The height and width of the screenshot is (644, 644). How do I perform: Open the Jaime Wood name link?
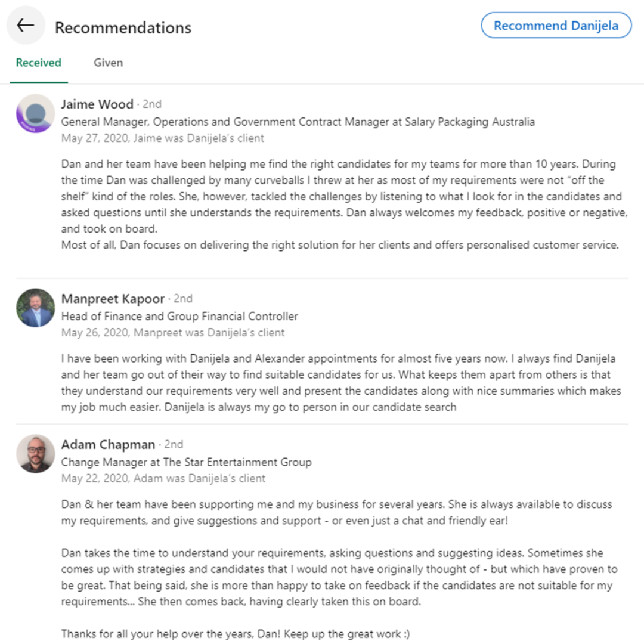pyautogui.click(x=97, y=104)
